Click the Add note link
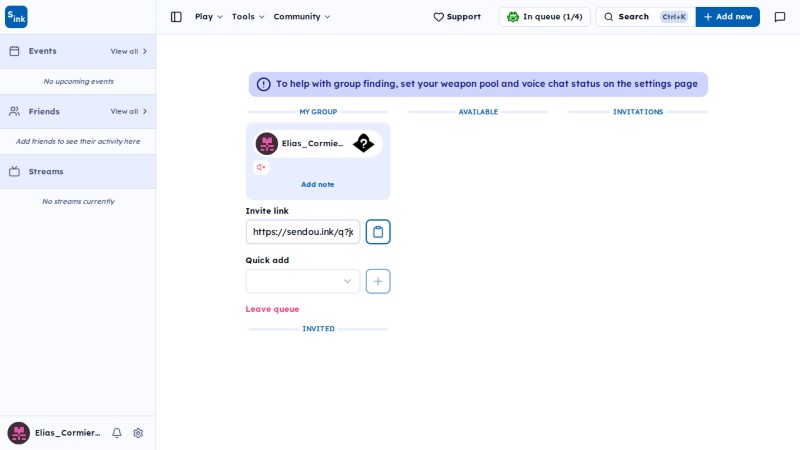800x450 pixels. 317,184
